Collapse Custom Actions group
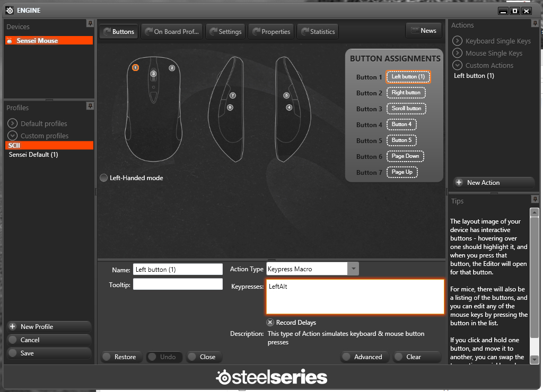This screenshot has width=543, height=392. pos(457,65)
